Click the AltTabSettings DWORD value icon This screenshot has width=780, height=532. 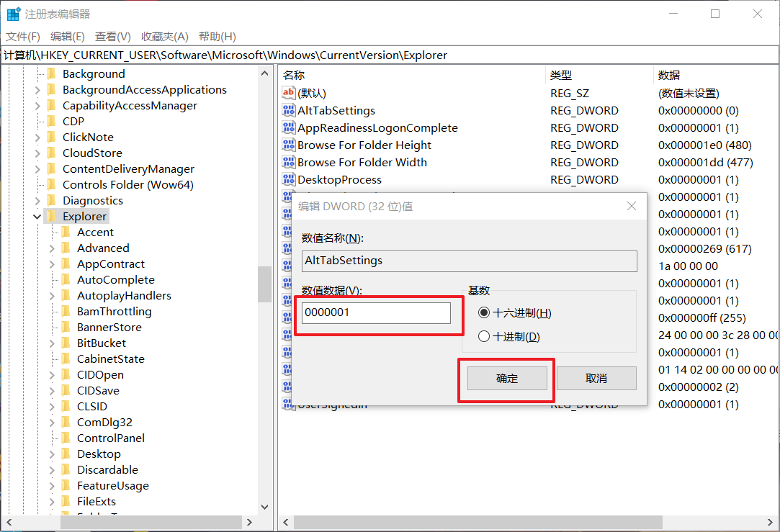point(288,110)
